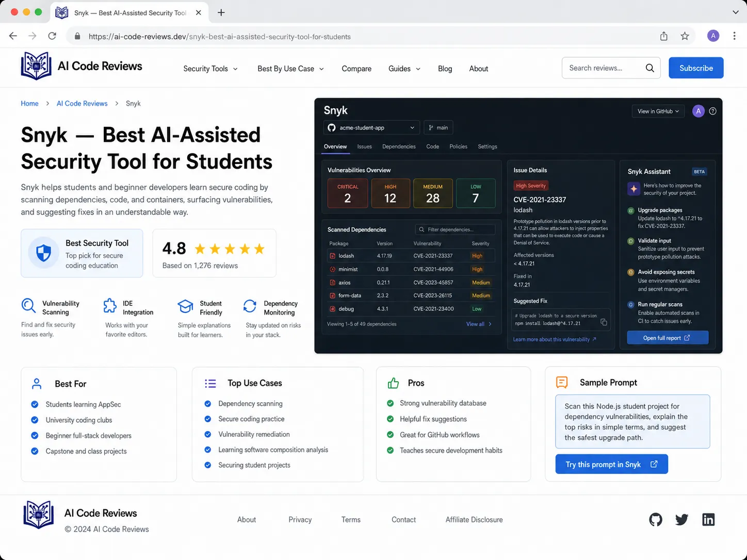The image size is (747, 560).
Task: Open the Privacy footer link
Action: 300,519
